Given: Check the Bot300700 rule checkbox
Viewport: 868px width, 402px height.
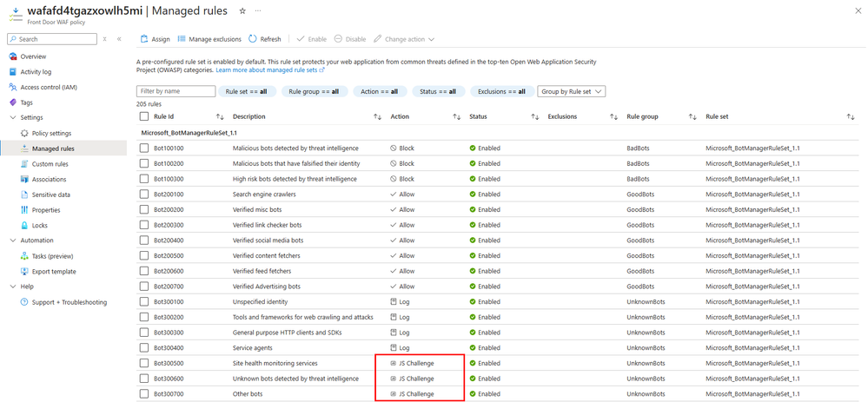Looking at the screenshot, I should coord(144,393).
